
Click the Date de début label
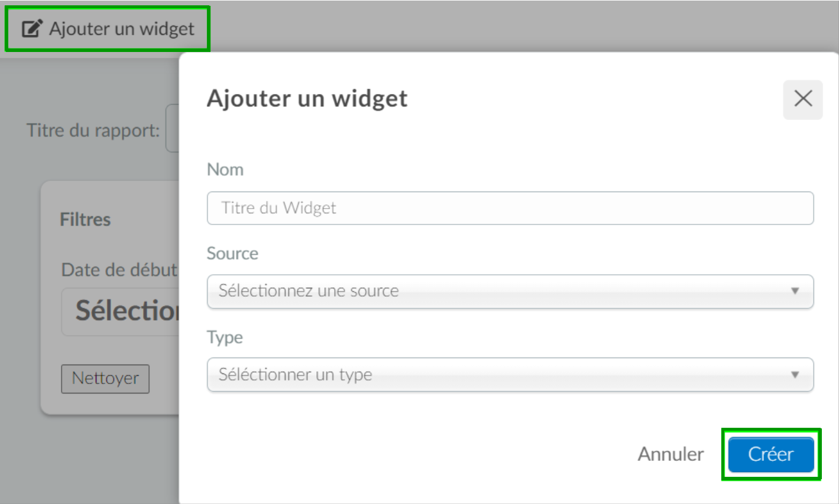point(119,270)
